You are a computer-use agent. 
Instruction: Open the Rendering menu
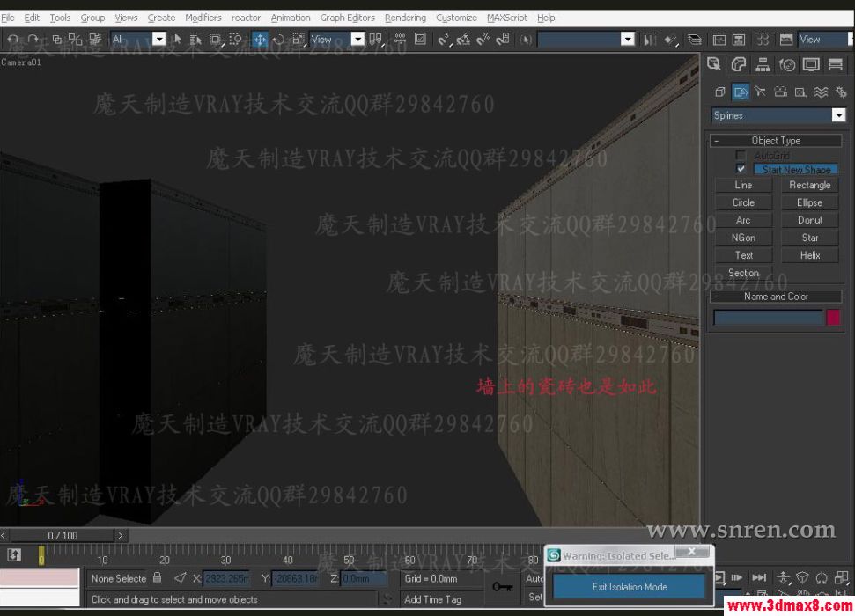point(405,17)
